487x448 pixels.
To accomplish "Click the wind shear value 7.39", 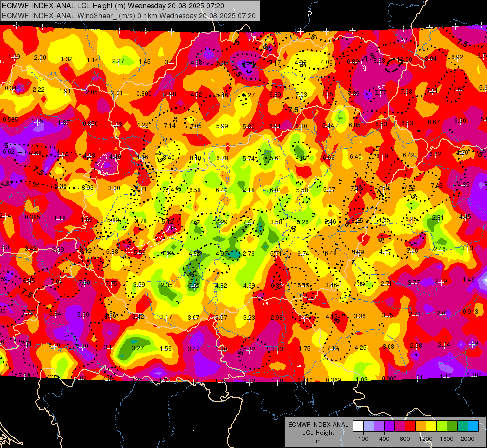I will tap(359, 284).
